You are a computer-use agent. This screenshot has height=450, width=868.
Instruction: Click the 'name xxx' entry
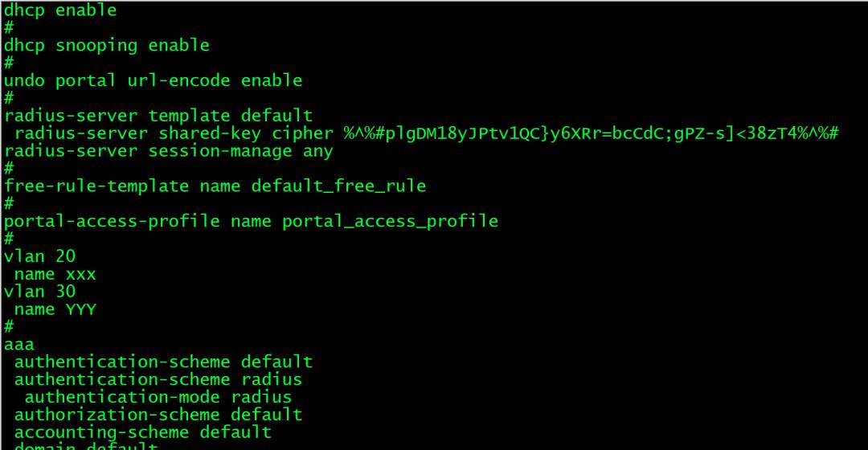55,274
